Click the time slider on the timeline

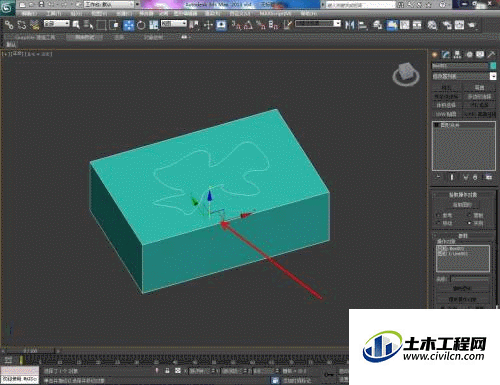click(x=30, y=351)
